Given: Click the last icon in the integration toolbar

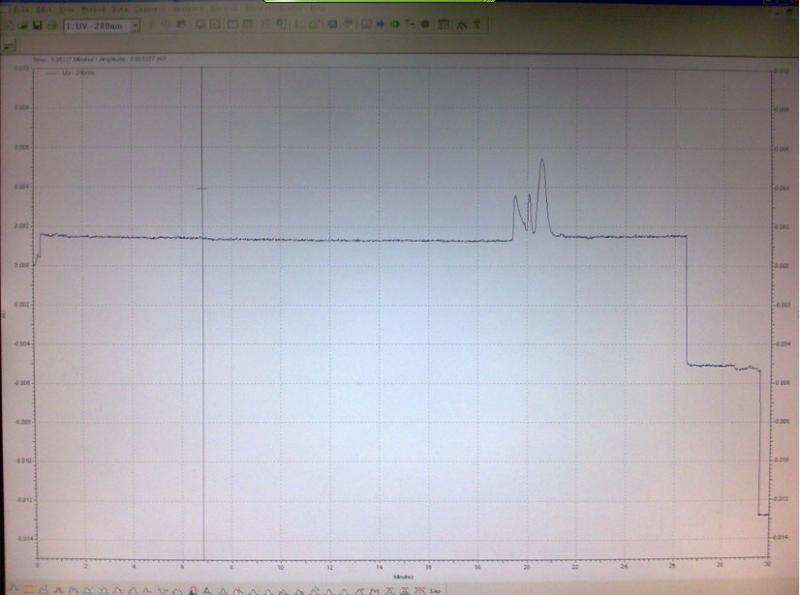Looking at the screenshot, I should coord(435,591).
